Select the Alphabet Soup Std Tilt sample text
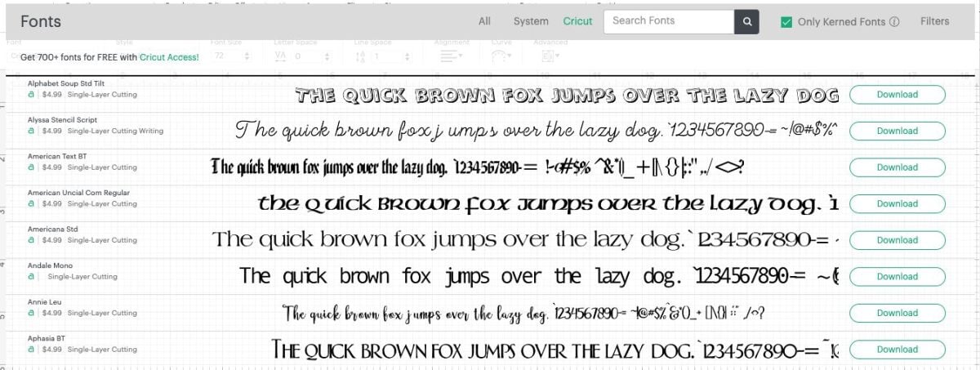The width and height of the screenshot is (980, 370). (567, 96)
